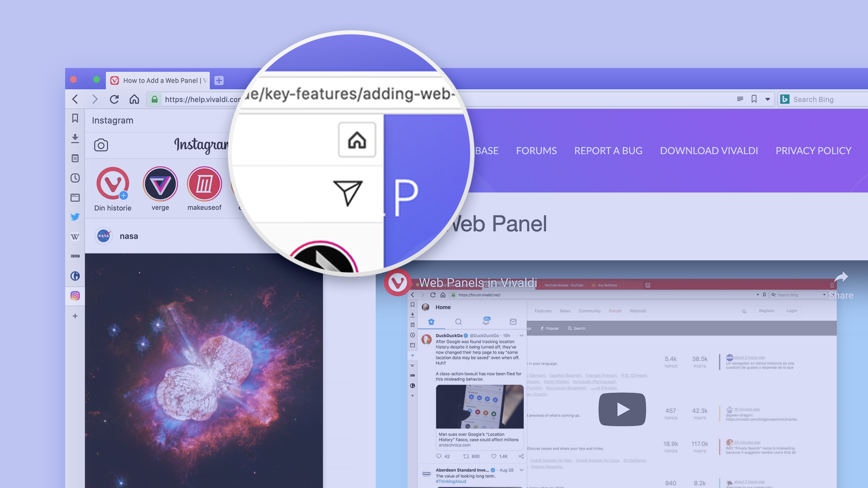
Task: Open the Twitter web panel icon
Action: click(75, 216)
